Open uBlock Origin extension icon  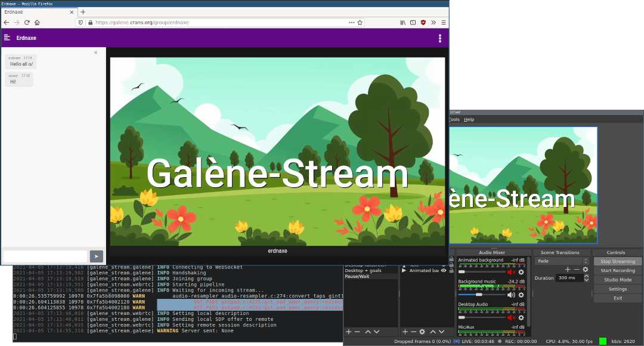423,23
